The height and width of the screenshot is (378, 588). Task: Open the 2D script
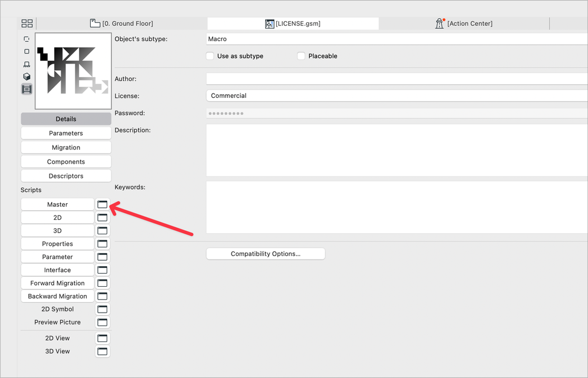(57, 218)
